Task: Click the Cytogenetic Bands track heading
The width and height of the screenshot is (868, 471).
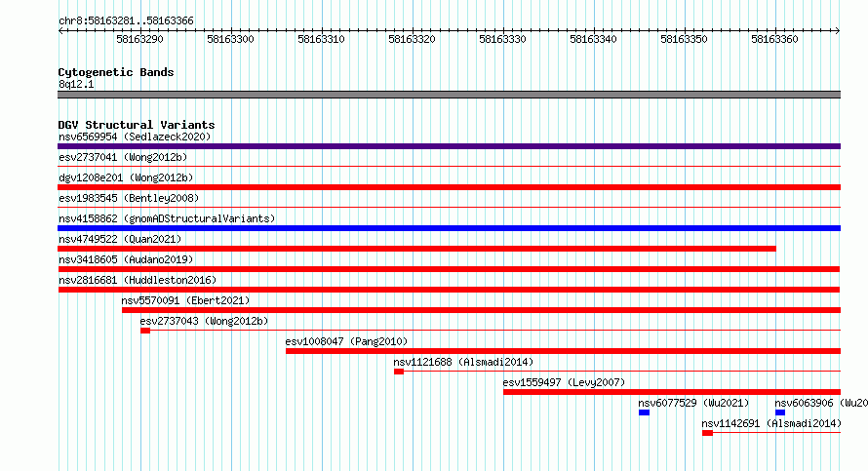Action: 116,72
